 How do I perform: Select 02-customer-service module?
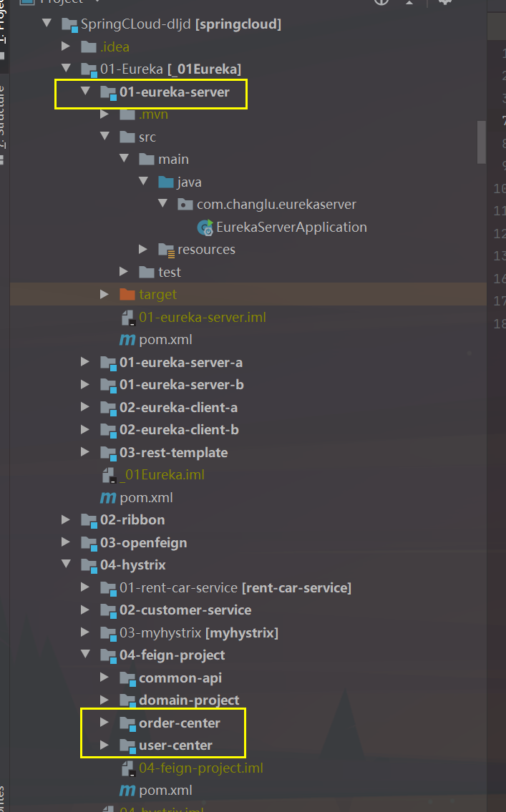coord(185,610)
